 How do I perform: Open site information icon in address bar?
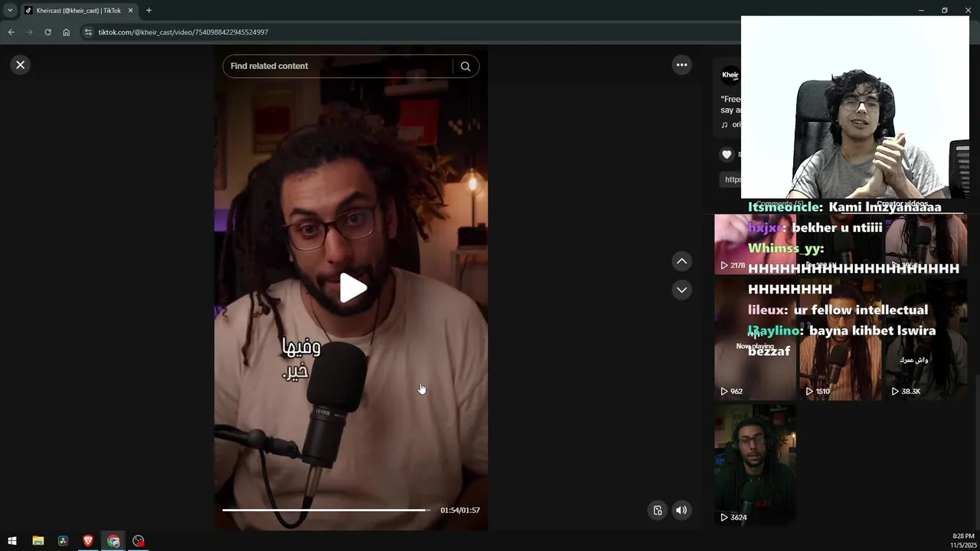[88, 32]
